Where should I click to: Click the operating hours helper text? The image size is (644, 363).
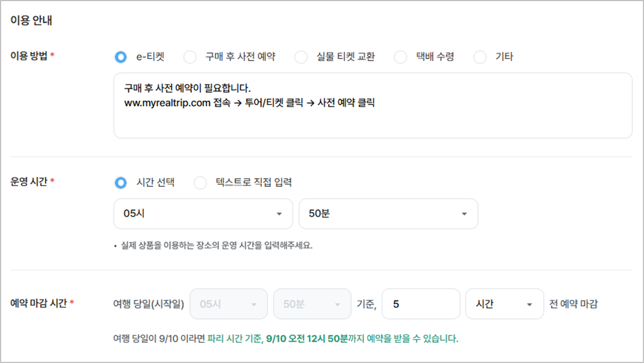pos(215,246)
